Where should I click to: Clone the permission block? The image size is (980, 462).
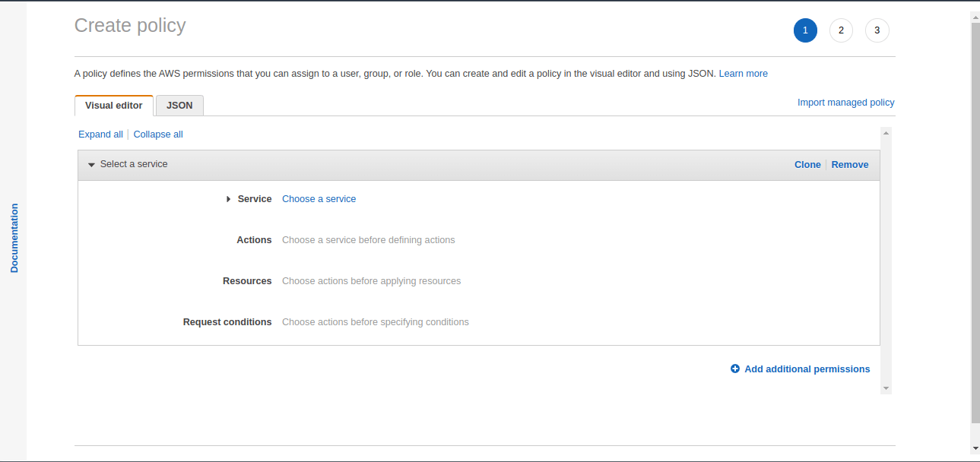pos(807,164)
